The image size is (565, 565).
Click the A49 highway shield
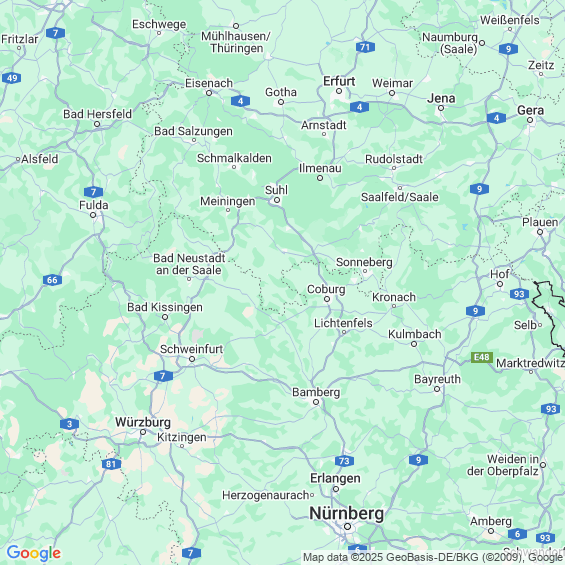pyautogui.click(x=12, y=78)
